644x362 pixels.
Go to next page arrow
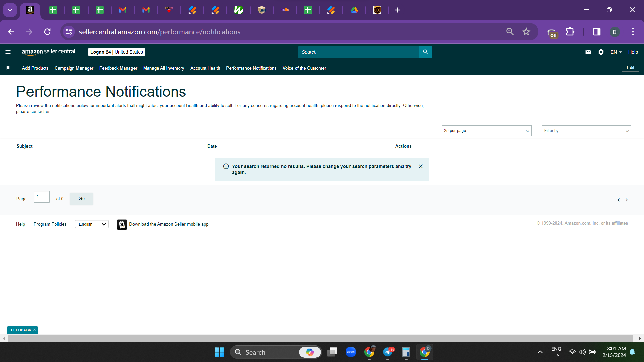coord(627,200)
